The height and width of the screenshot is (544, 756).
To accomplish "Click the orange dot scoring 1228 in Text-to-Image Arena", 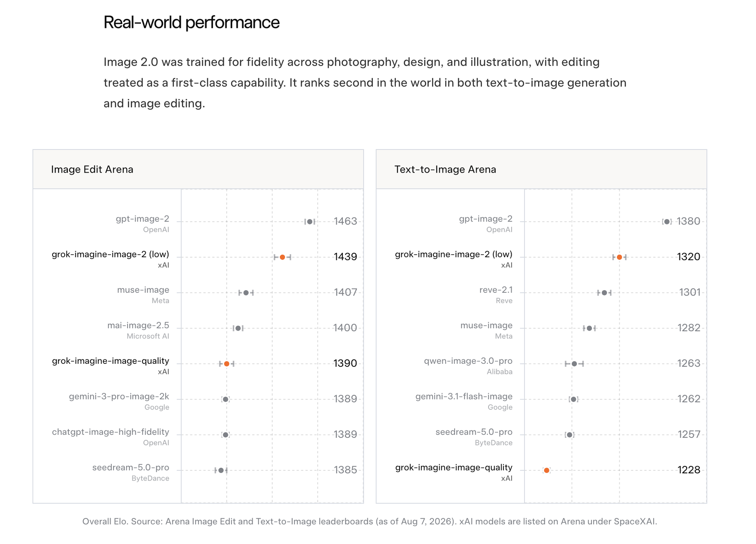I will [546, 470].
